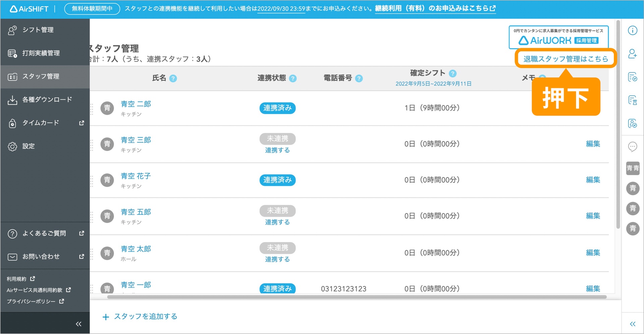Click help icon beside 連携状態 header
The height and width of the screenshot is (334, 644).
point(293,79)
